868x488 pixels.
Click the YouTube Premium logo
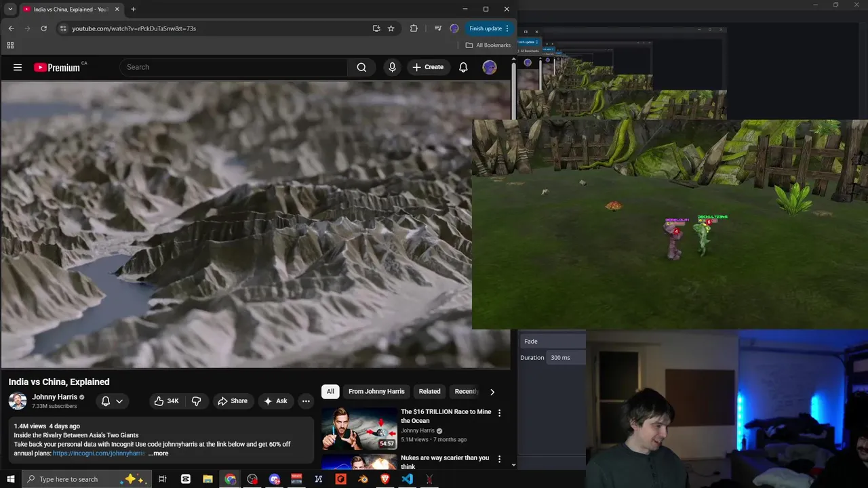tap(57, 67)
